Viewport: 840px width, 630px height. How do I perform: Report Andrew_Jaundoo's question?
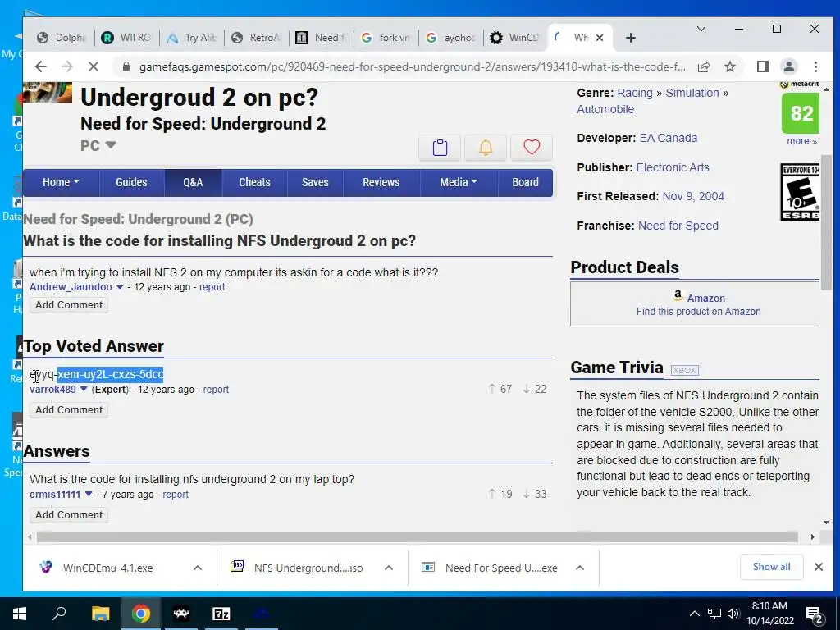point(212,287)
